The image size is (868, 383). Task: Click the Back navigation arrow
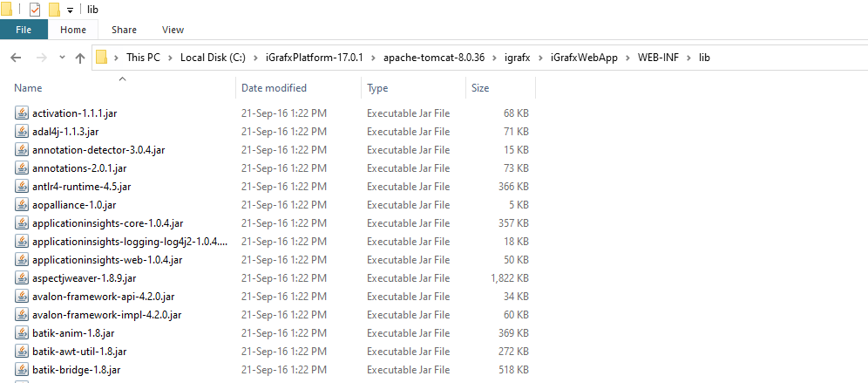16,58
